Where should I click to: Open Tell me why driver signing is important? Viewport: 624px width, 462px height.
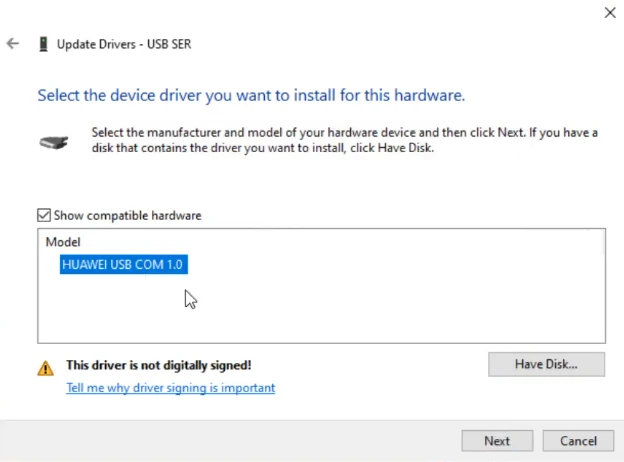(x=171, y=388)
